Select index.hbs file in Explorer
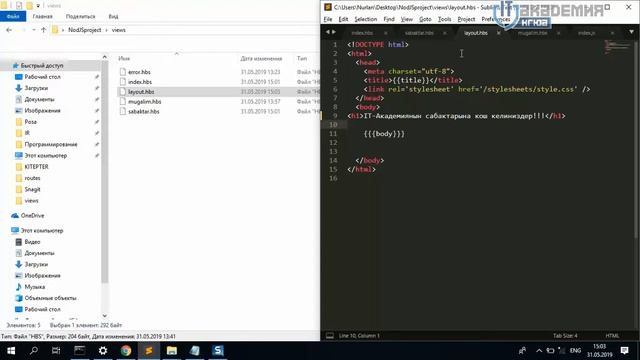 tap(140, 82)
